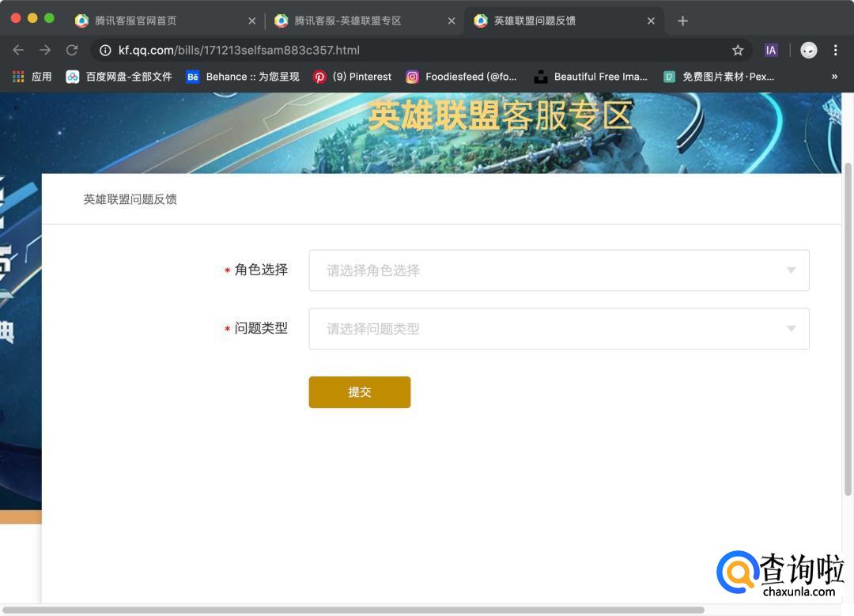Reload the page with refresh icon
This screenshot has width=854, height=616.
pos(72,50)
